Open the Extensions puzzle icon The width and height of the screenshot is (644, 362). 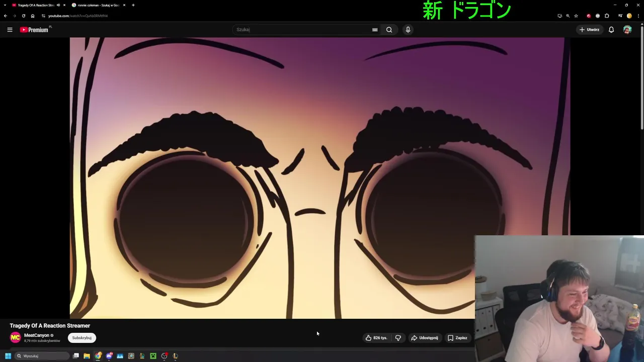[607, 16]
